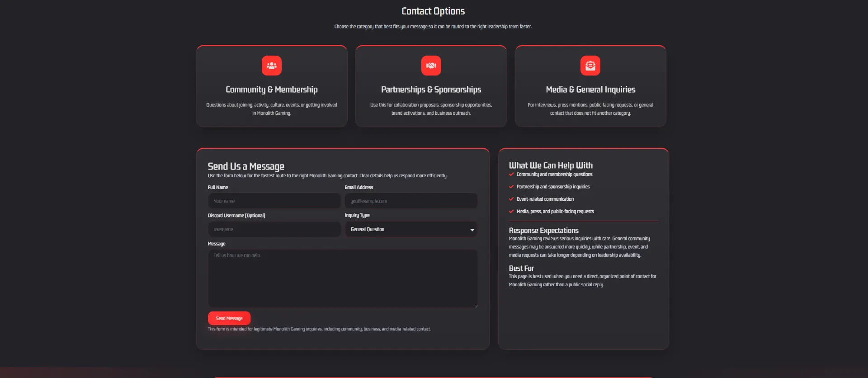
Task: Click checkmark beside Community and membership questions
Action: pos(511,174)
